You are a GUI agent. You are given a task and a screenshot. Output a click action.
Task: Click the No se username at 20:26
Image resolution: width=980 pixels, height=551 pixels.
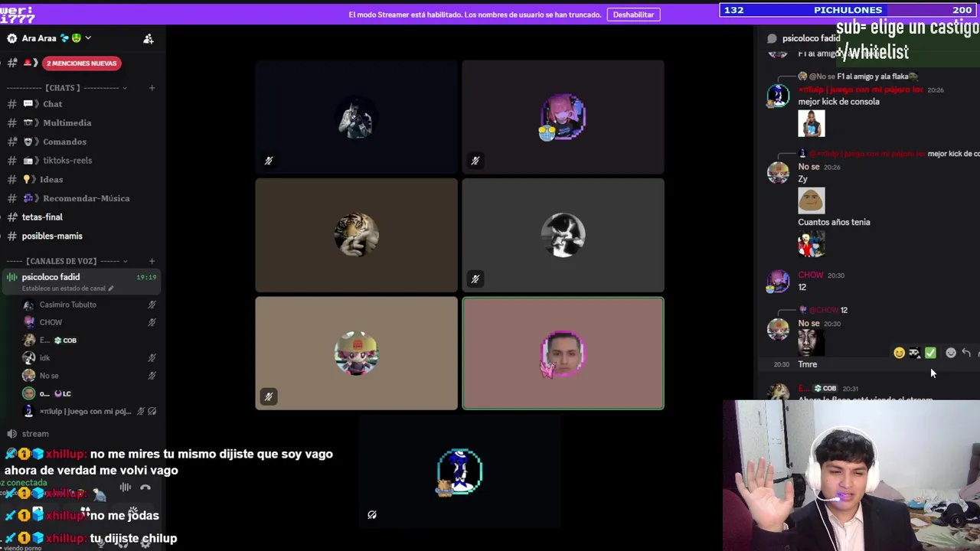click(x=808, y=167)
